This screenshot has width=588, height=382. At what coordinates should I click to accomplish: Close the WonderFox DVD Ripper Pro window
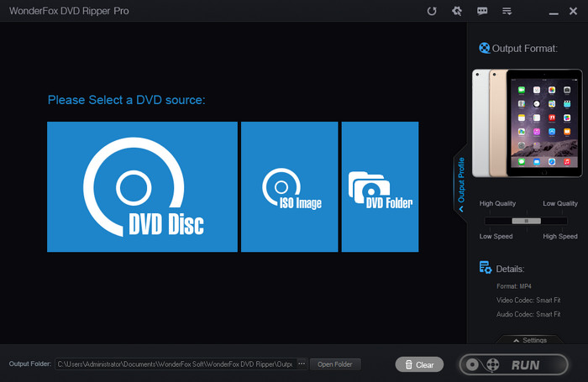(573, 11)
